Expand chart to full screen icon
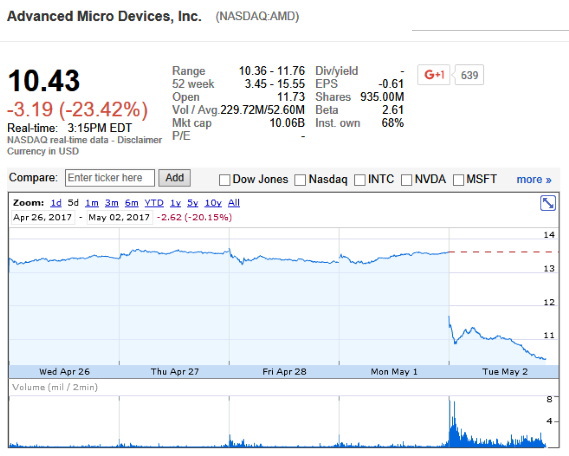Image resolution: width=569 pixels, height=456 pixels. (x=548, y=203)
